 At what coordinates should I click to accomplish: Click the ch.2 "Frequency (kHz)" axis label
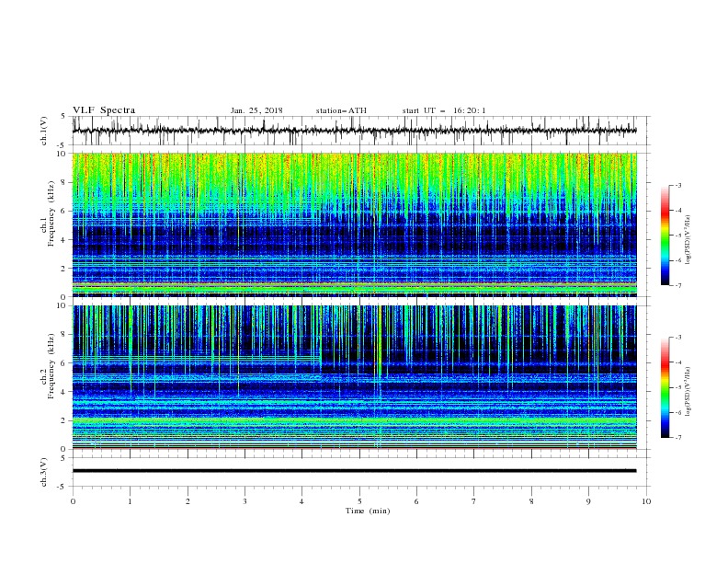(51, 365)
